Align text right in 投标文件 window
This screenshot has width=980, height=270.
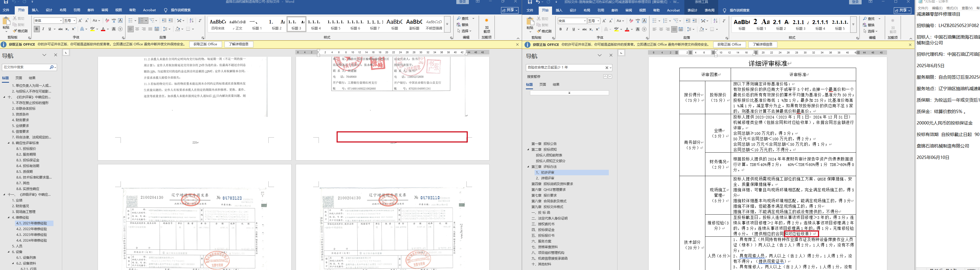click(x=143, y=29)
